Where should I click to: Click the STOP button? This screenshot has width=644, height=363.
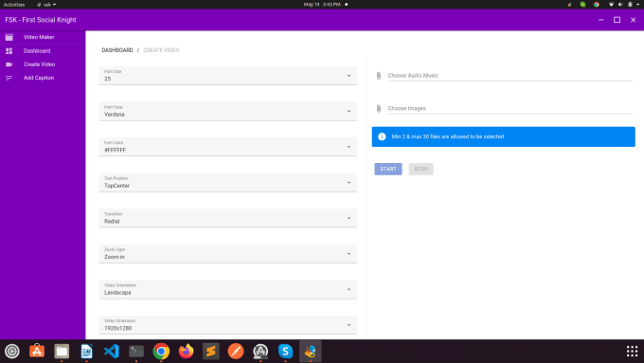[421, 169]
